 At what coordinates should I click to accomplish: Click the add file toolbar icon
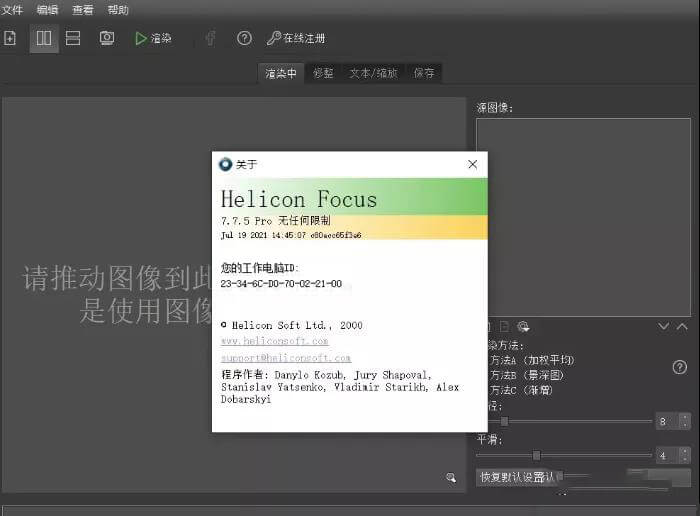10,38
